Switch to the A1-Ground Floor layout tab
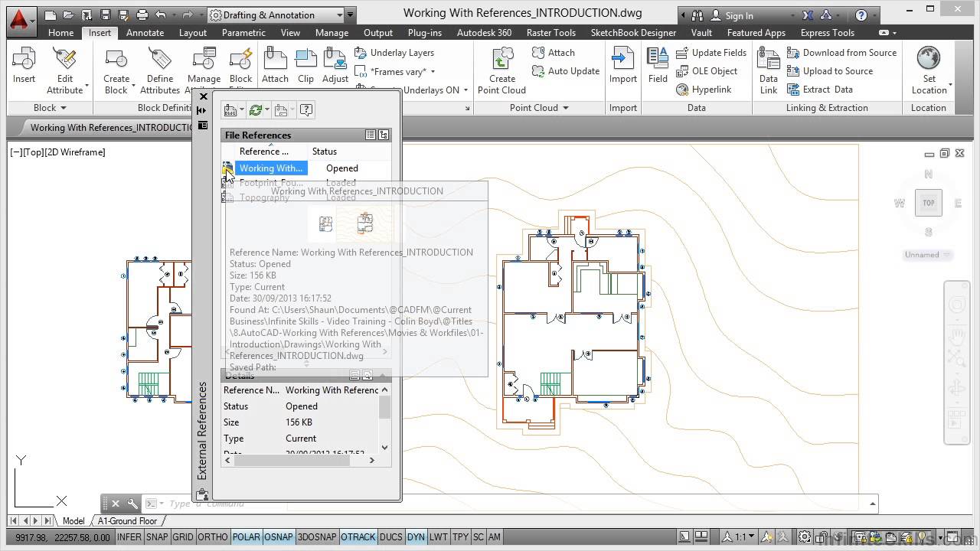Image resolution: width=980 pixels, height=551 pixels. coord(127,521)
